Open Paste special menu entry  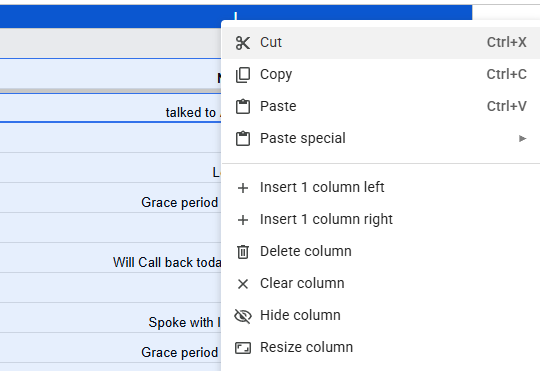(x=381, y=138)
